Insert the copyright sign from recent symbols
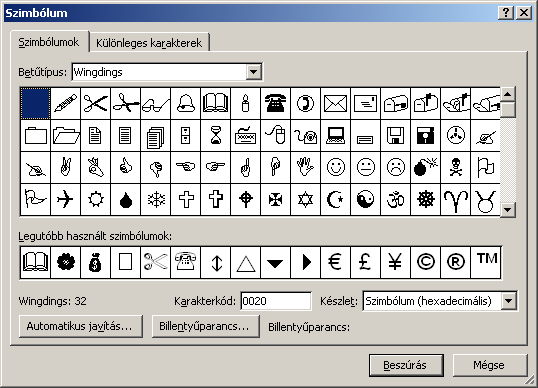This screenshot has height=388, width=538. 426,262
